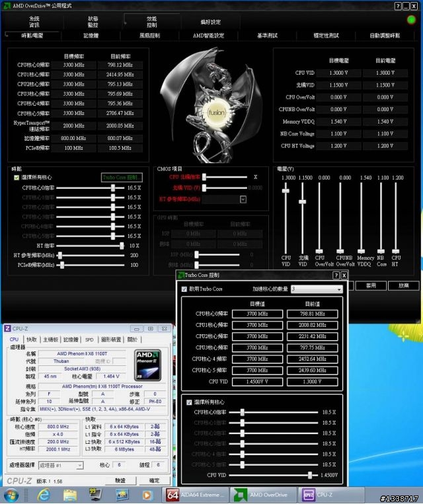
Task: Switch to the 主機板 tab in CPU-Z
Action: coord(50,340)
